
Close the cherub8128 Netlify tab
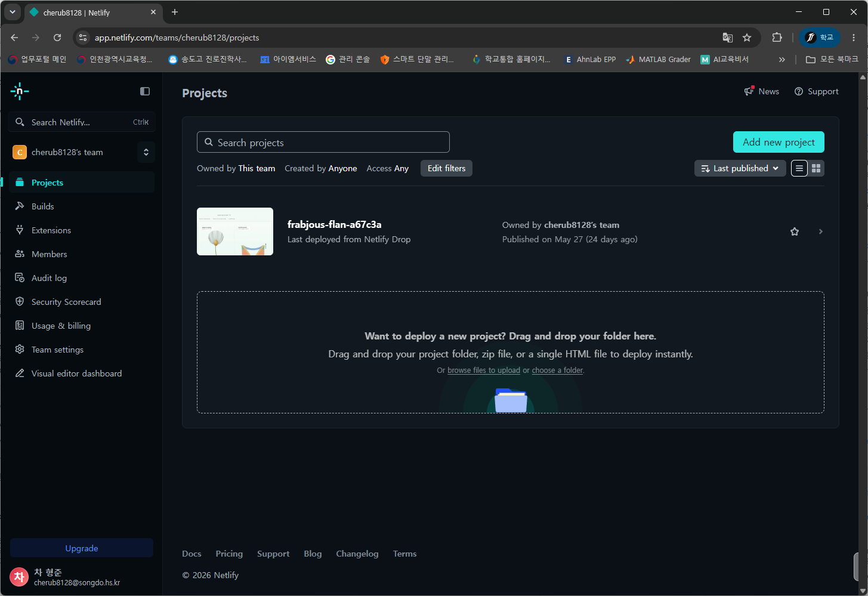click(x=153, y=12)
